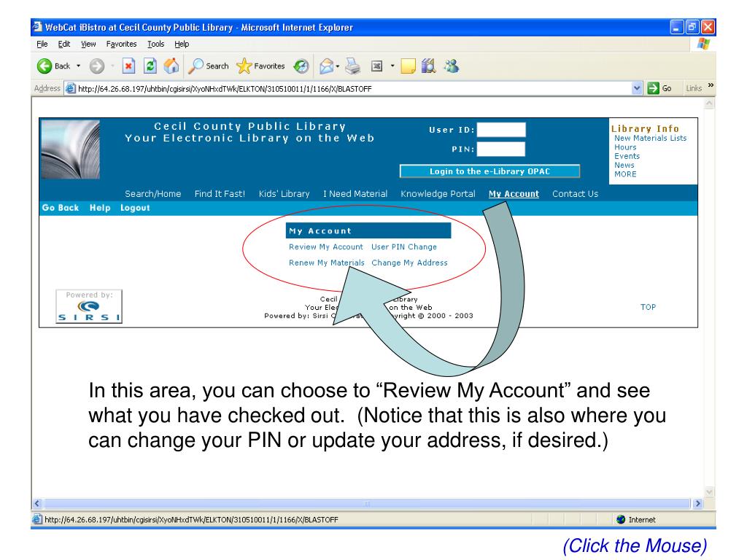This screenshot has width=747, height=560.
Task: Click the yellow Discuss note icon
Action: 409,66
